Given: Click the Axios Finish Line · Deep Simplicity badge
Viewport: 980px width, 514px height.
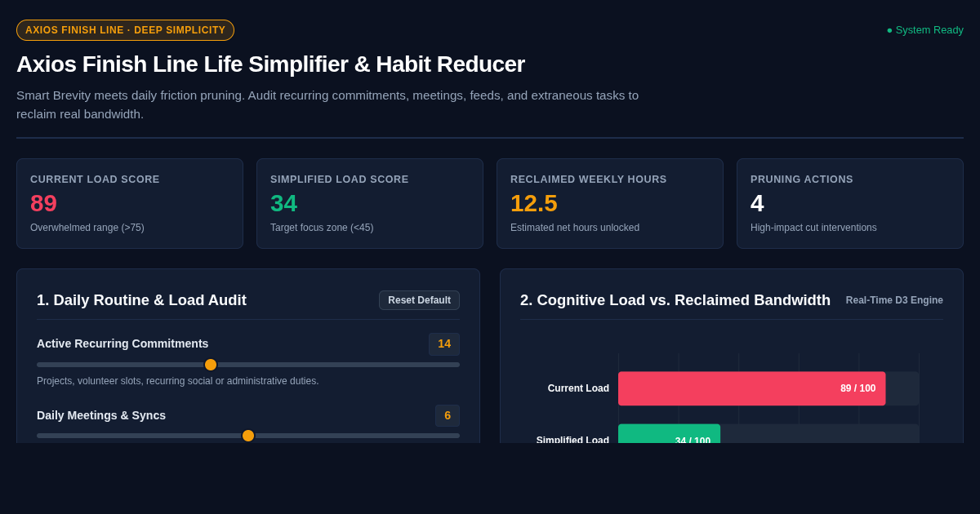Looking at the screenshot, I should [x=125, y=30].
